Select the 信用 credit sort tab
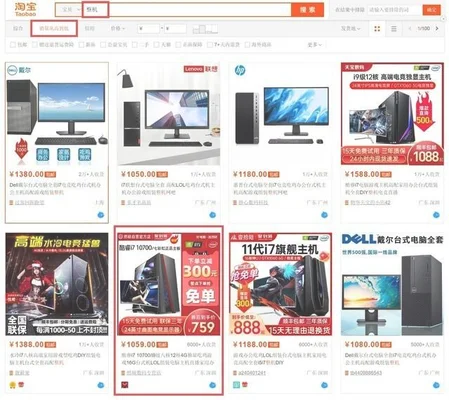 (89, 29)
